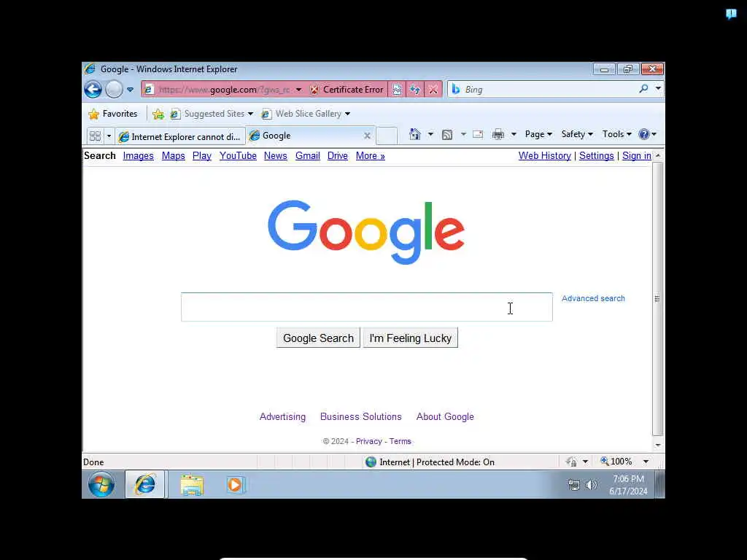
Task: Open Windows Explorer from taskbar
Action: pos(192,485)
